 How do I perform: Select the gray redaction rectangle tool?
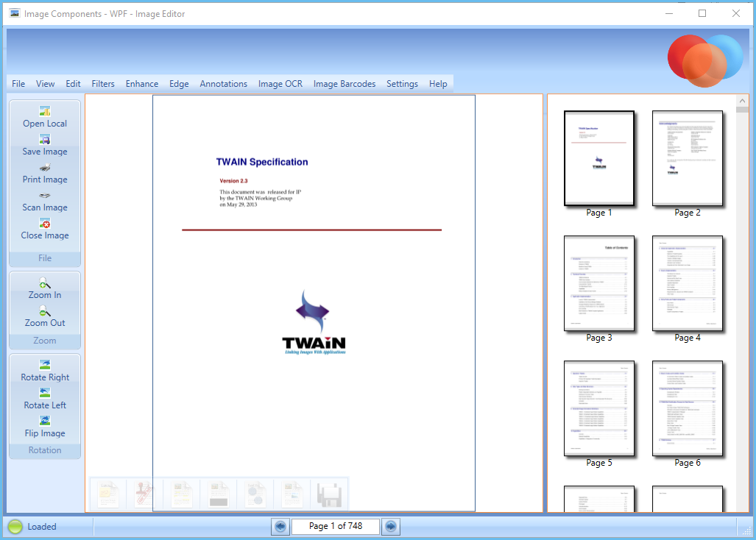click(219, 494)
